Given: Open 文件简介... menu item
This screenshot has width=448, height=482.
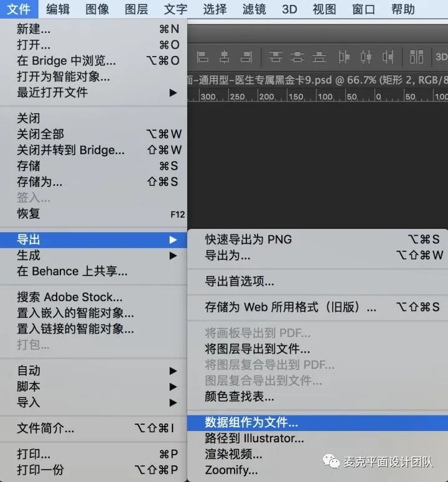Looking at the screenshot, I should 93,429.
